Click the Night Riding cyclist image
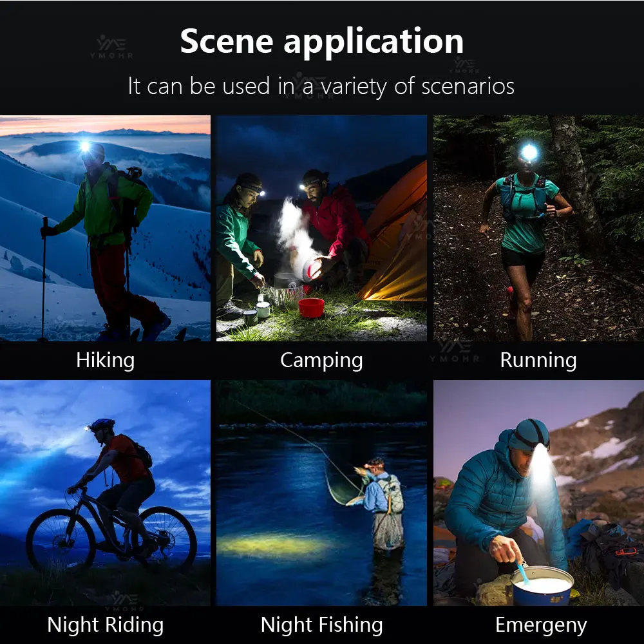Viewport: 644px width, 644px height. 105,493
